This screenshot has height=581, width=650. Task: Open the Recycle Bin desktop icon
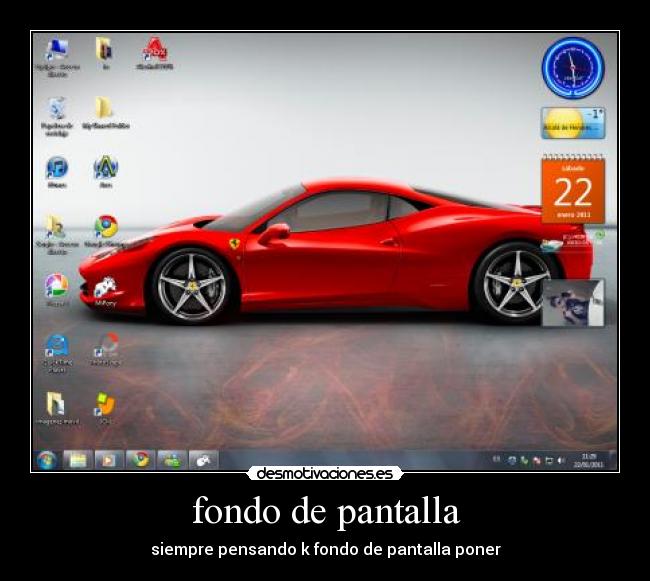coord(57,117)
